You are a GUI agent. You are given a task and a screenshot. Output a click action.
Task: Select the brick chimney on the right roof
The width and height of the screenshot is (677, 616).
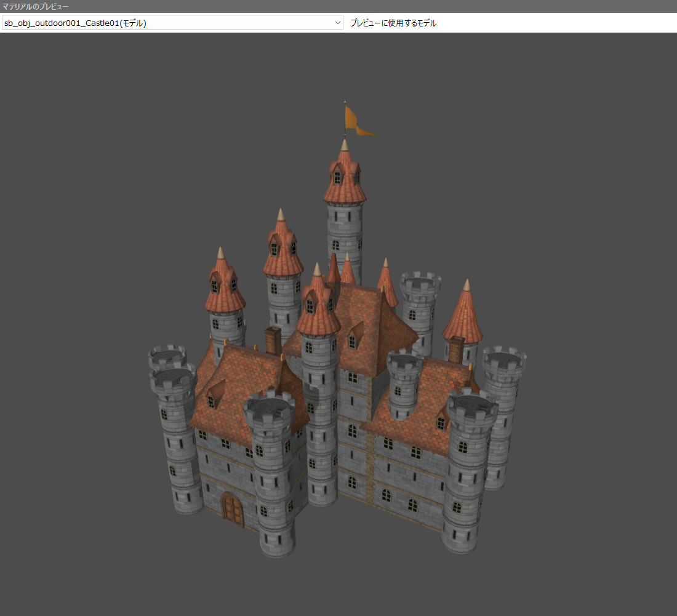pyautogui.click(x=456, y=349)
